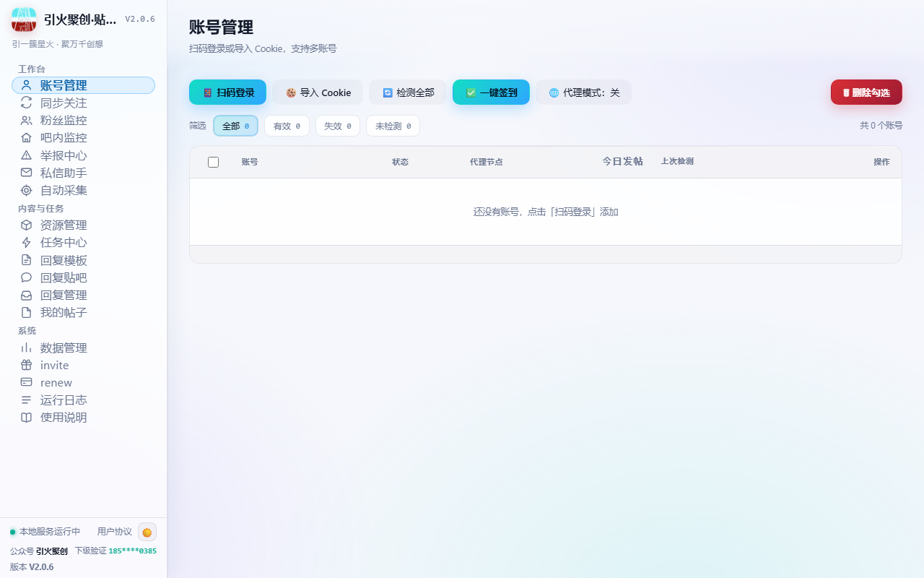Viewport: 924px width, 578px height.
Task: Click the 粉丝监控 users icon
Action: coord(27,120)
